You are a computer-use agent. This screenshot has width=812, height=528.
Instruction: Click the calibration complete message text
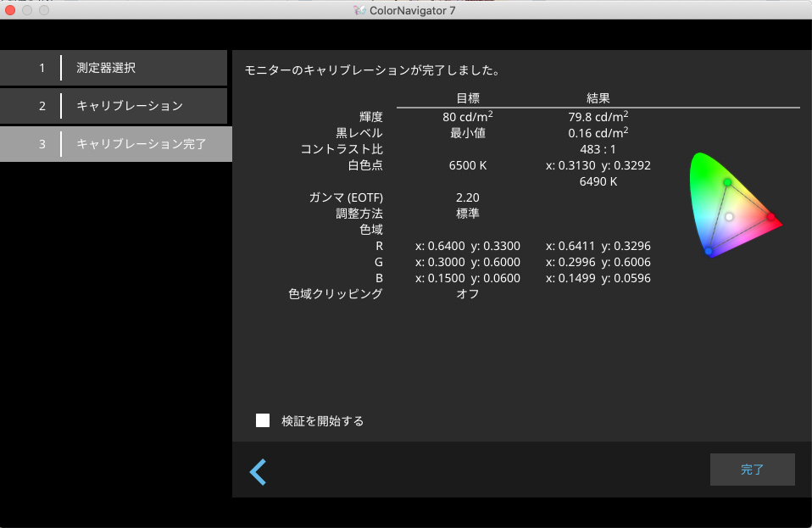click(372, 69)
